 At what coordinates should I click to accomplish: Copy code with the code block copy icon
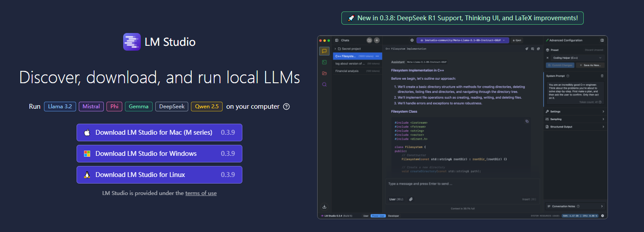coord(527,121)
